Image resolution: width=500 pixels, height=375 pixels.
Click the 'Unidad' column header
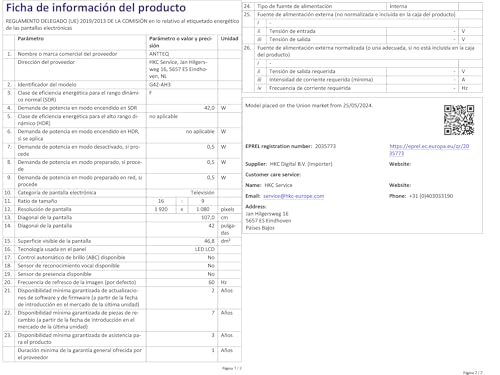tap(229, 39)
